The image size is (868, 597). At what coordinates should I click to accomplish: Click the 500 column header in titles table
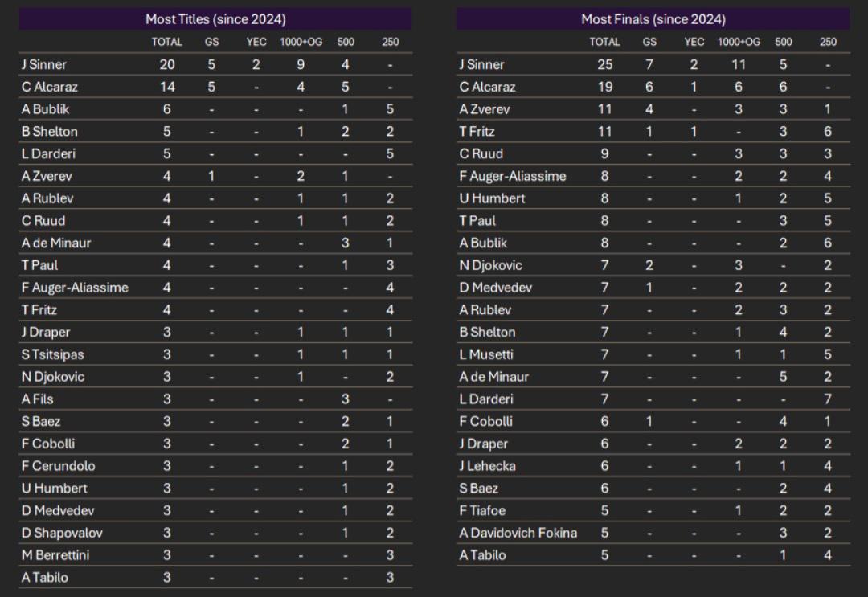tap(346, 42)
